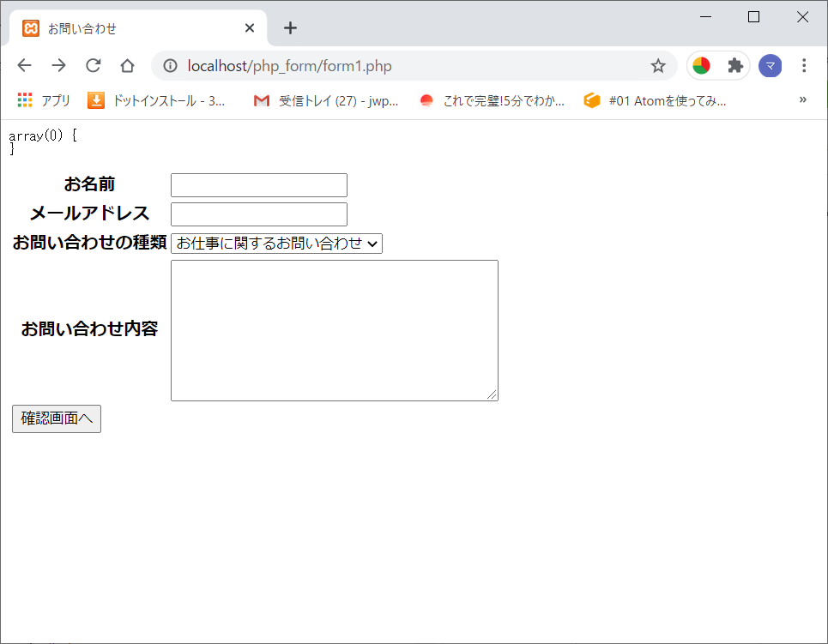
Task: Open the これで完璧!5分でわか bookmark
Action: (x=493, y=100)
